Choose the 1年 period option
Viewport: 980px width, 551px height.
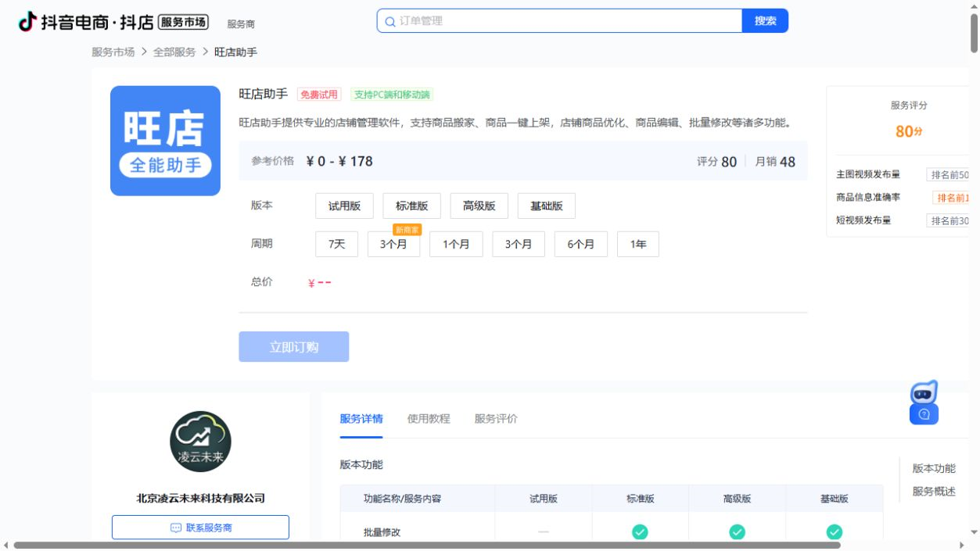(637, 244)
